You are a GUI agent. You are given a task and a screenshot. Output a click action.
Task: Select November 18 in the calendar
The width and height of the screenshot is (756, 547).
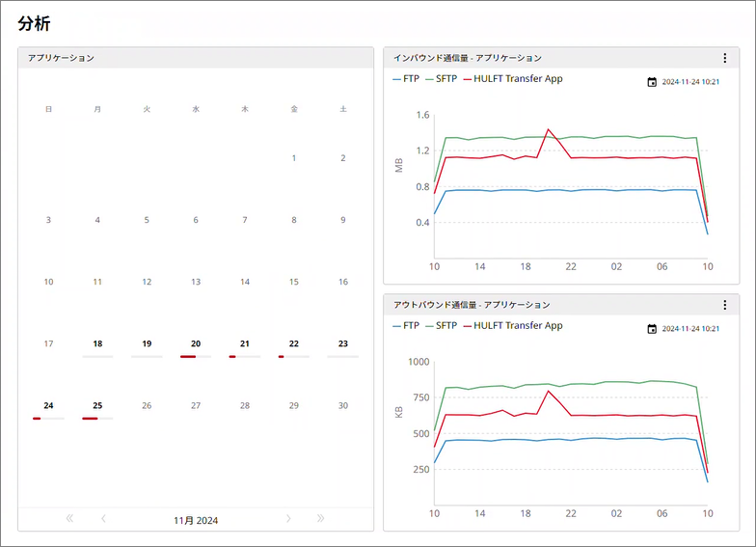coord(97,343)
